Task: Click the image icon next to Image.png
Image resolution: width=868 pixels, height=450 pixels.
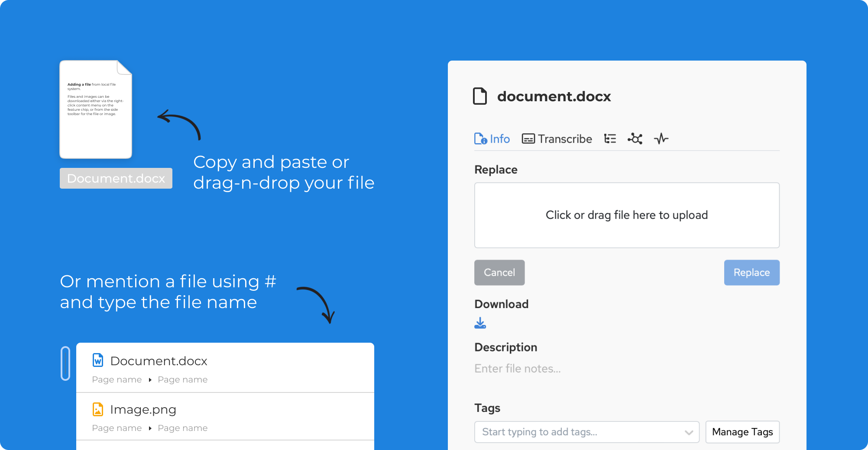Action: 98,409
